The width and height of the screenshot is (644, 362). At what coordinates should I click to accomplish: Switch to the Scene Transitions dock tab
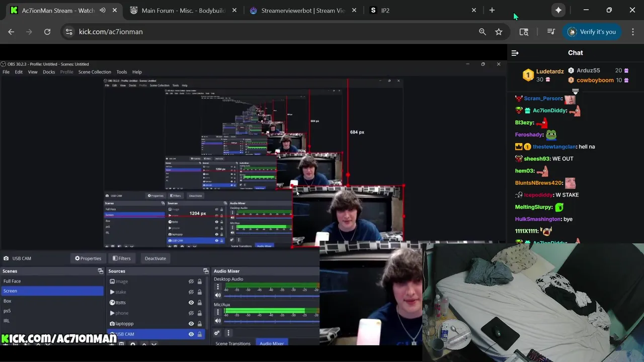233,343
